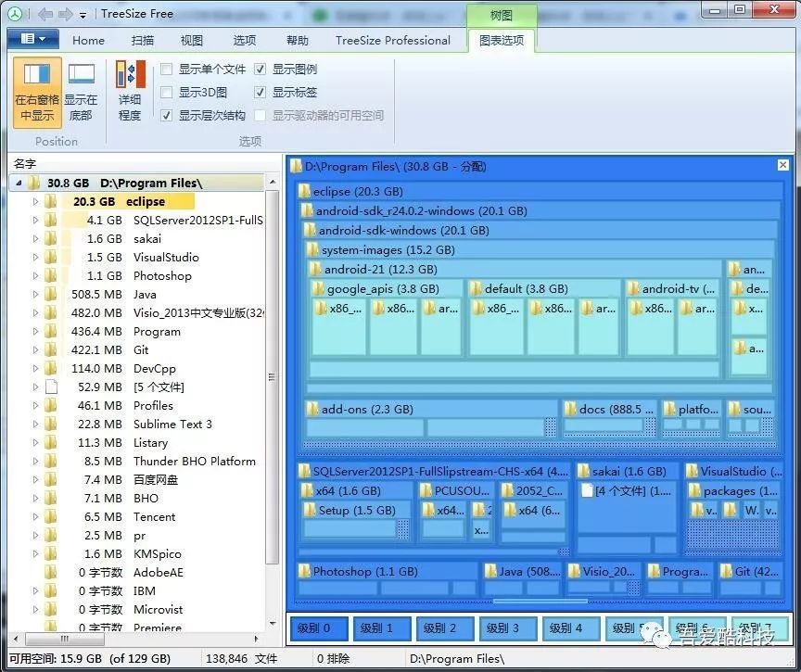Click the 级别 4 legend color swatch
The width and height of the screenshot is (801, 672).
click(571, 628)
